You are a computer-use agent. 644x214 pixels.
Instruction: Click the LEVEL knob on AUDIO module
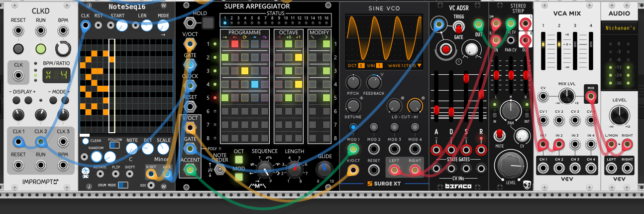[619, 116]
